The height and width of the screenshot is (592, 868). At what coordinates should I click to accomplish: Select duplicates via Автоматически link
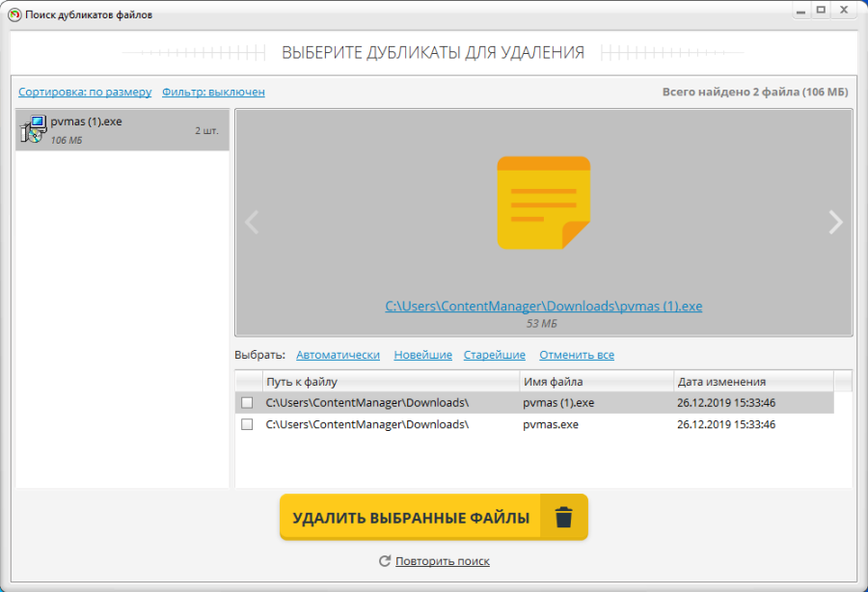pos(338,355)
